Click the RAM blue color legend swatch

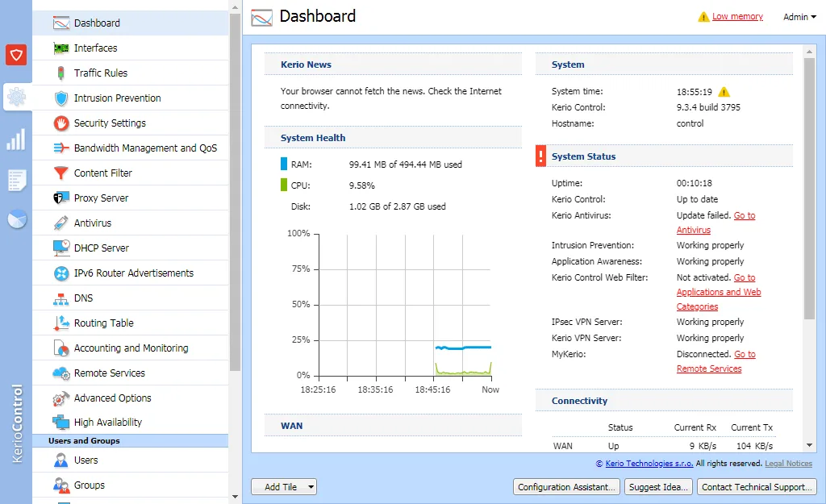tap(284, 164)
